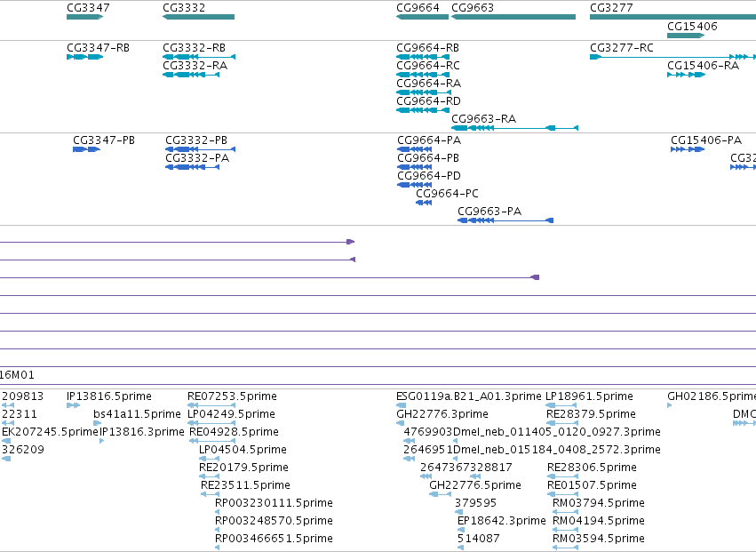The image size is (756, 552).
Task: Select the CG9664-PB protein glyph
Action: [x=415, y=167]
